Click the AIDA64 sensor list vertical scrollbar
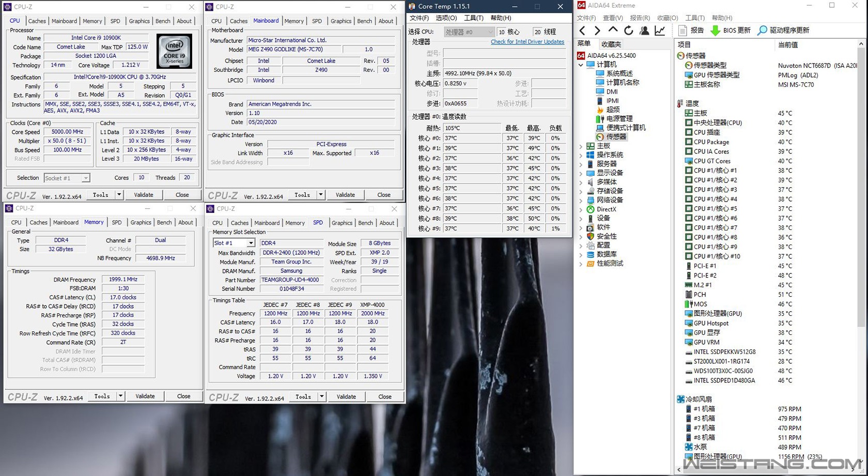This screenshot has width=868, height=476. click(x=861, y=207)
